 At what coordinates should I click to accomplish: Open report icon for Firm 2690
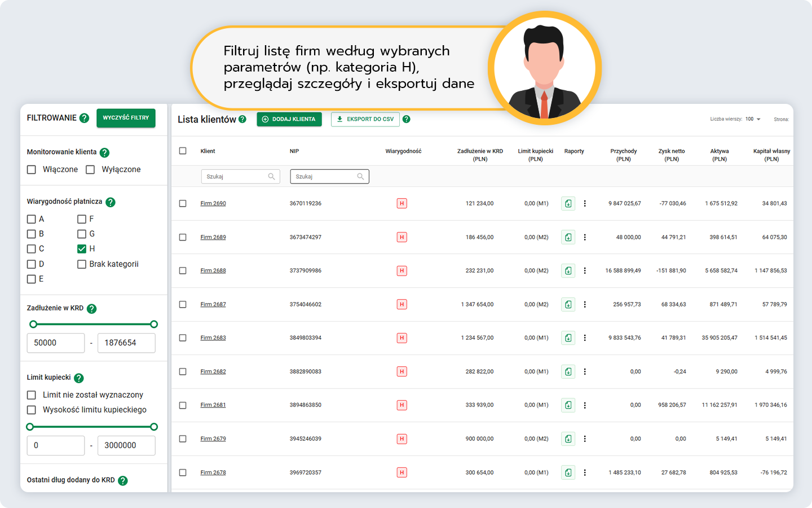pos(568,204)
